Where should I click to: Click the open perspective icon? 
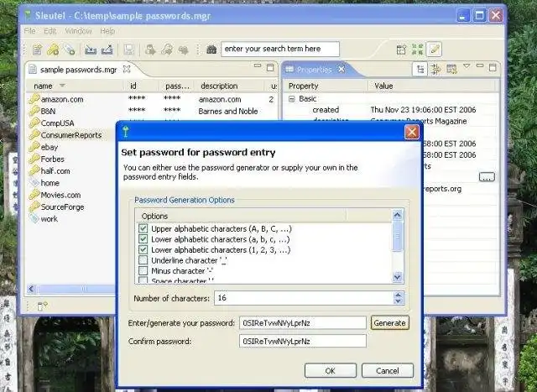click(x=401, y=50)
